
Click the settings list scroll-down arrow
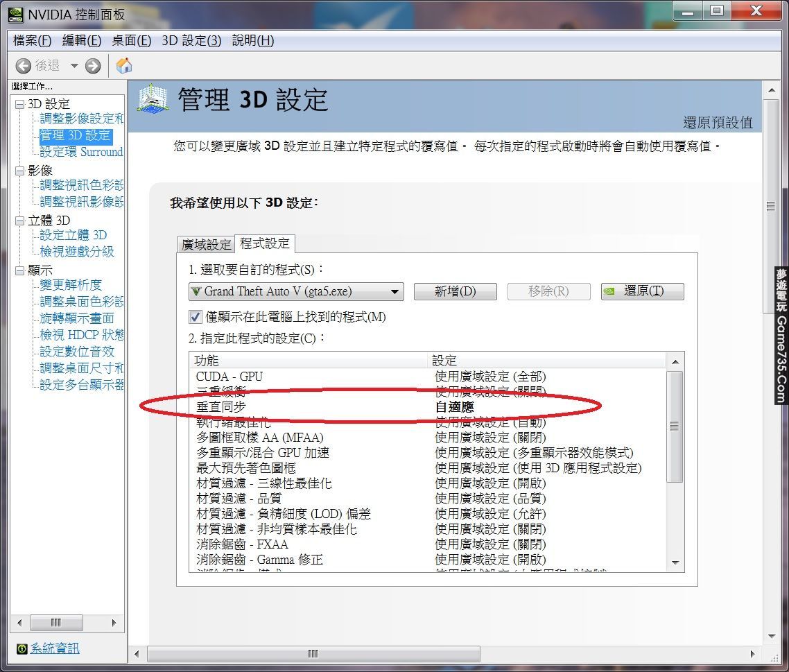675,562
